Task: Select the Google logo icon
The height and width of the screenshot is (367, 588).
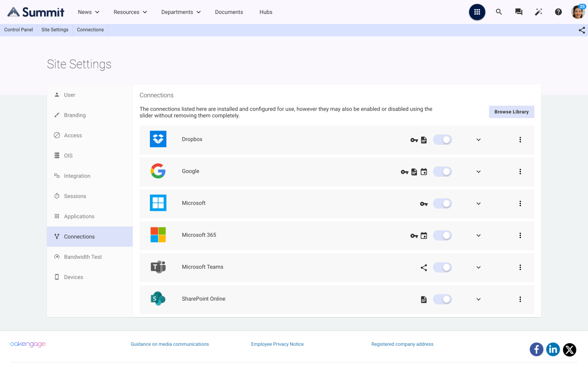Action: [x=158, y=171]
